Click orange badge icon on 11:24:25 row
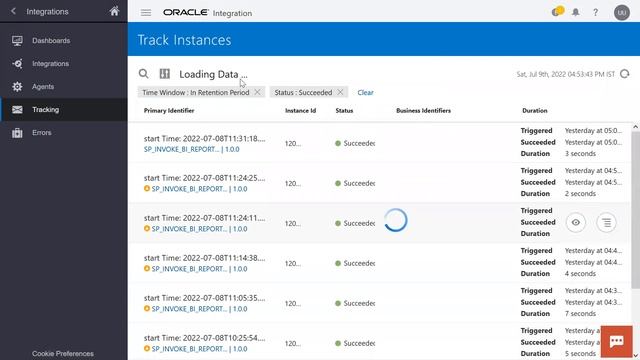The image size is (640, 360). point(147,189)
